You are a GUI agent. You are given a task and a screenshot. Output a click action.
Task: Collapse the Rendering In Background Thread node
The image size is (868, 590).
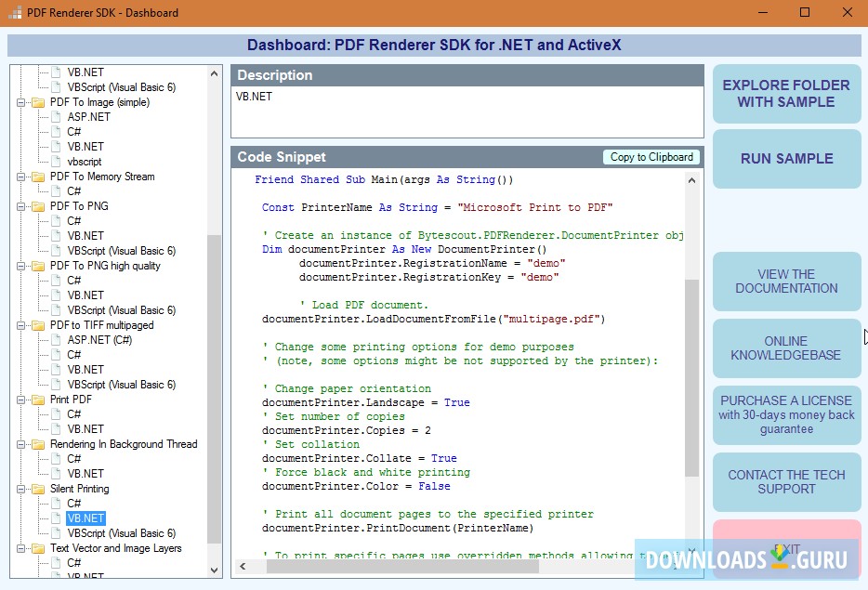click(20, 444)
